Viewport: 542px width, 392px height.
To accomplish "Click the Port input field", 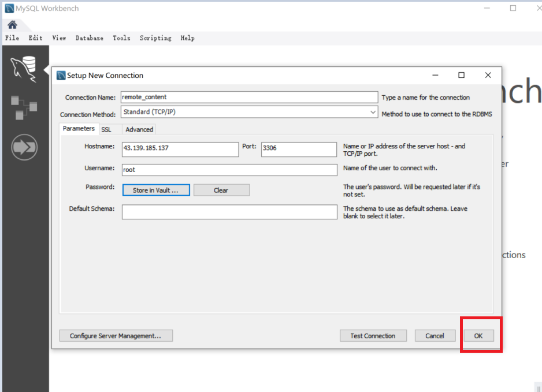I will 299,149.
